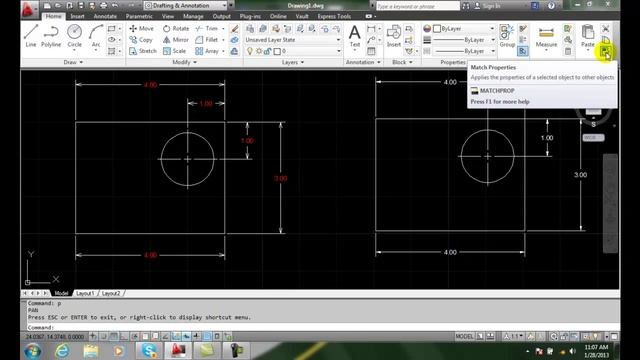Click the Copy command
This screenshot has width=640, height=360.
click(141, 40)
